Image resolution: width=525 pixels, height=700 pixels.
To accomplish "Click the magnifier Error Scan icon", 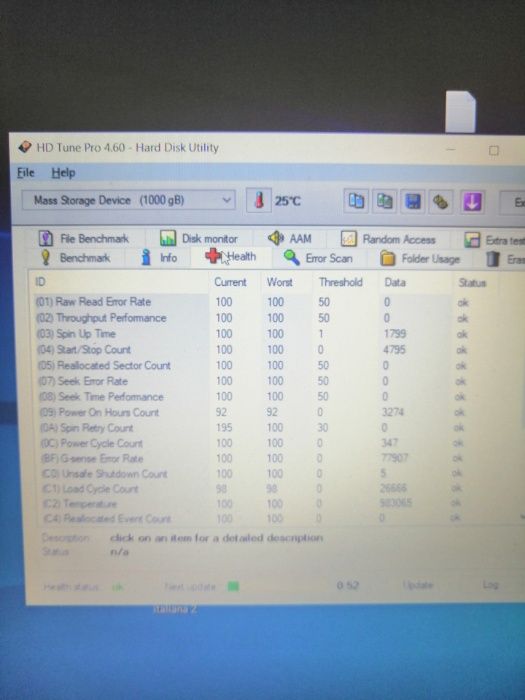I will point(292,258).
